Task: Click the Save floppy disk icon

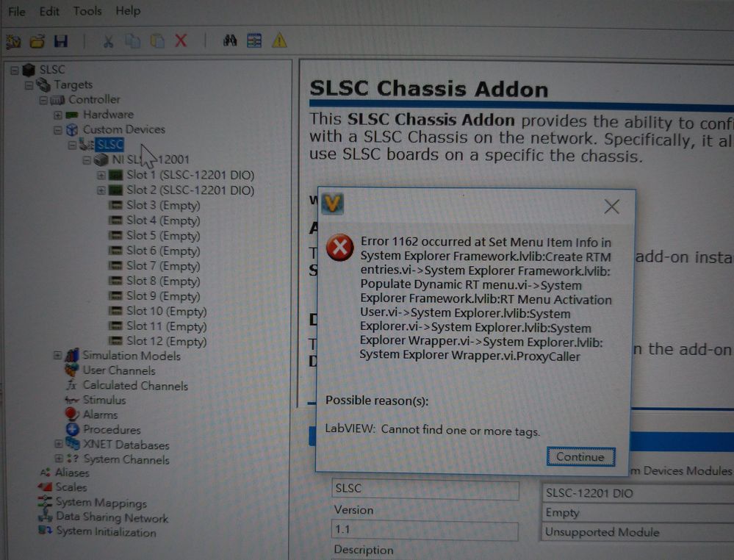Action: (x=61, y=41)
